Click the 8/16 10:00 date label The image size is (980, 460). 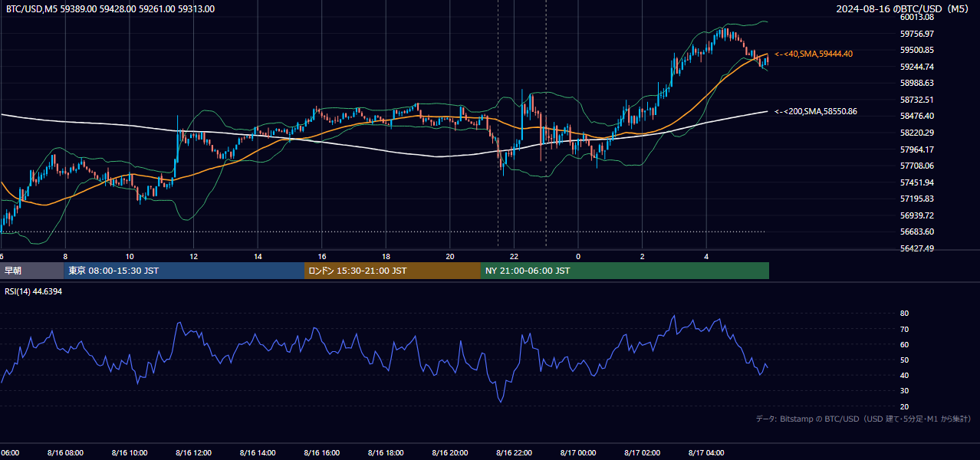[x=130, y=453]
